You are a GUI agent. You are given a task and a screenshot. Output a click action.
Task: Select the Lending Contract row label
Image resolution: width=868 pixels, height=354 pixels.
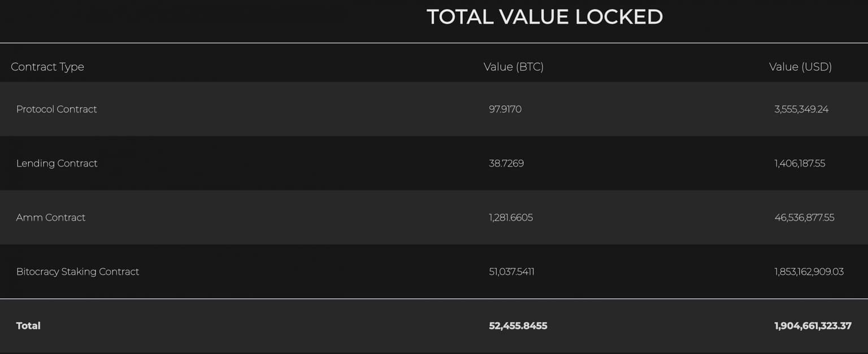[x=57, y=163]
